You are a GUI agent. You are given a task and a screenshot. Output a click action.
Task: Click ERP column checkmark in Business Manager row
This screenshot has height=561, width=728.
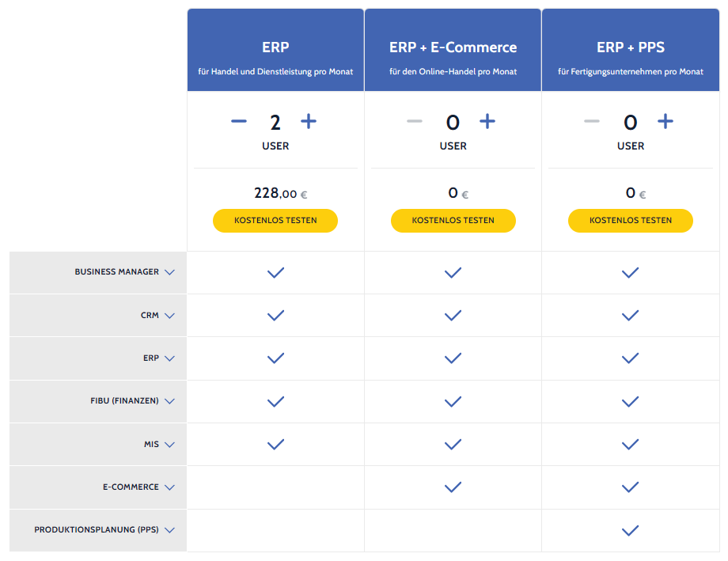pyautogui.click(x=275, y=272)
